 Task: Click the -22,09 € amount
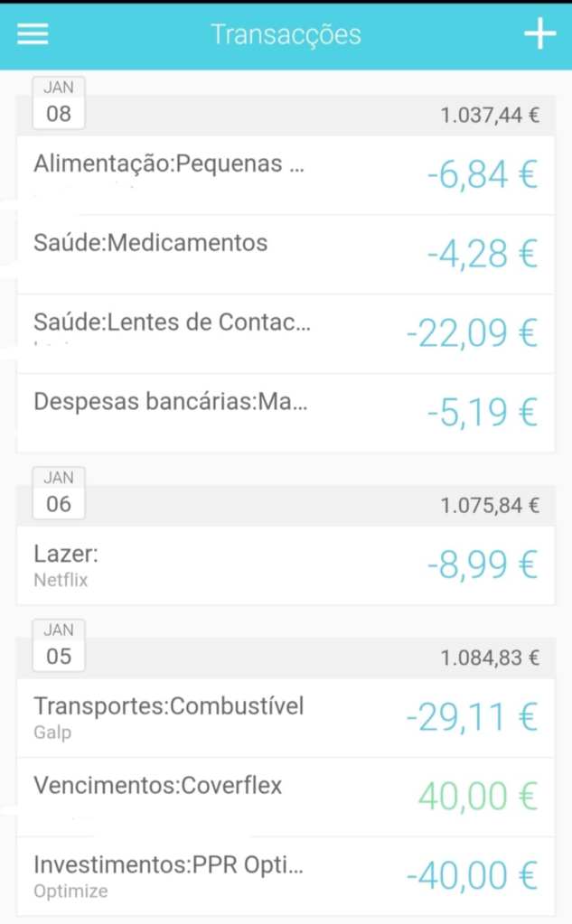472,334
